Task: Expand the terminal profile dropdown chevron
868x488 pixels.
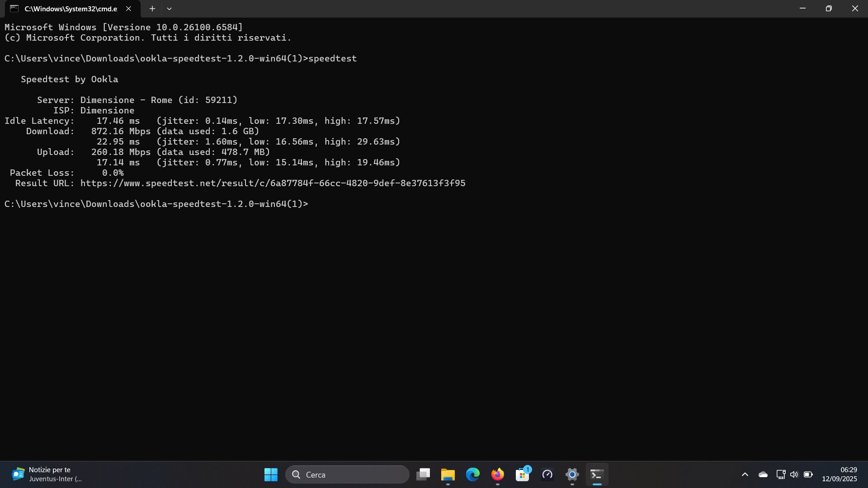Action: (x=169, y=9)
